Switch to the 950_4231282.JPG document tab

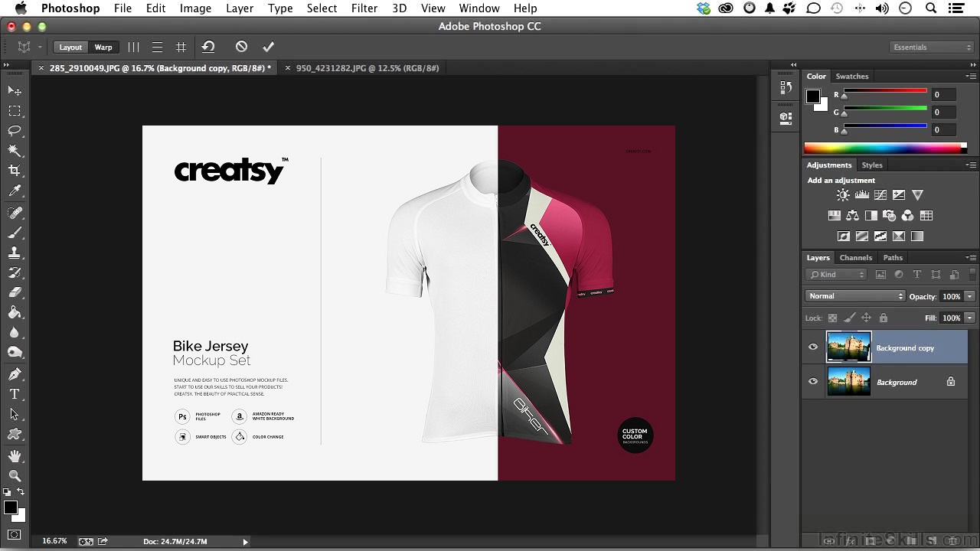[367, 68]
